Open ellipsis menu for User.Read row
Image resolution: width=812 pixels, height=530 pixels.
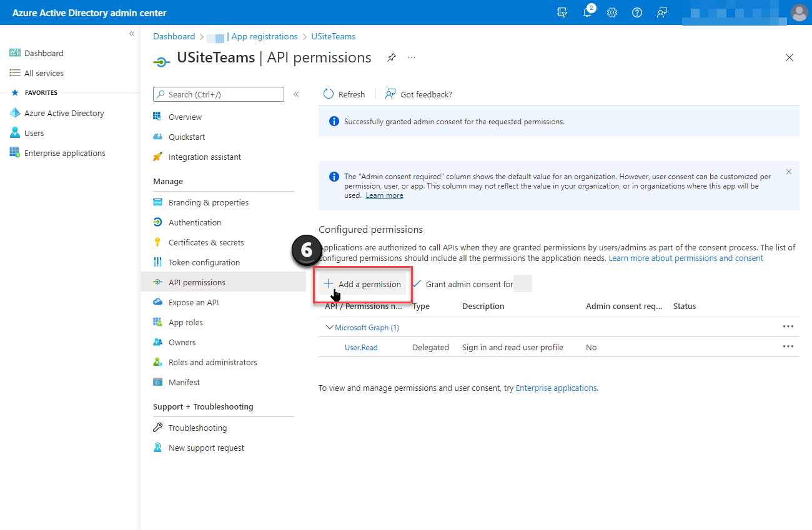coord(788,346)
